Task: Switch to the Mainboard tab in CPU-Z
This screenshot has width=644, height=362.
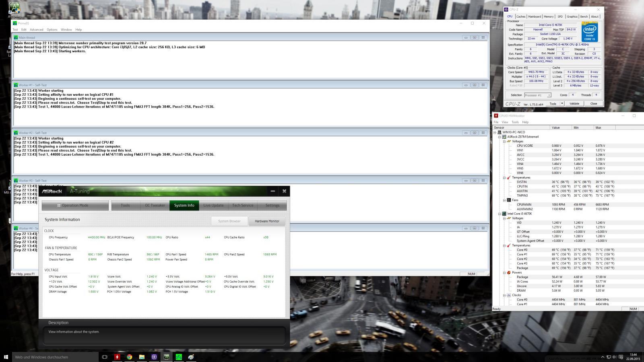Action: tap(535, 16)
